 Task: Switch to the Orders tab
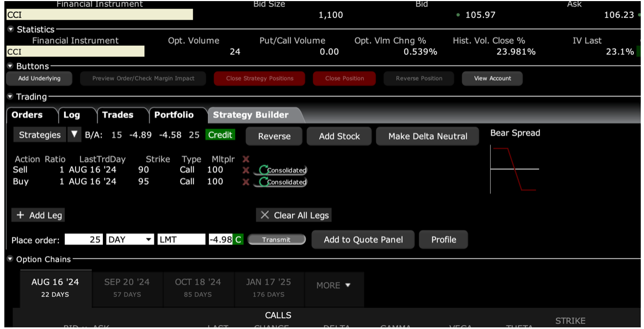click(27, 115)
